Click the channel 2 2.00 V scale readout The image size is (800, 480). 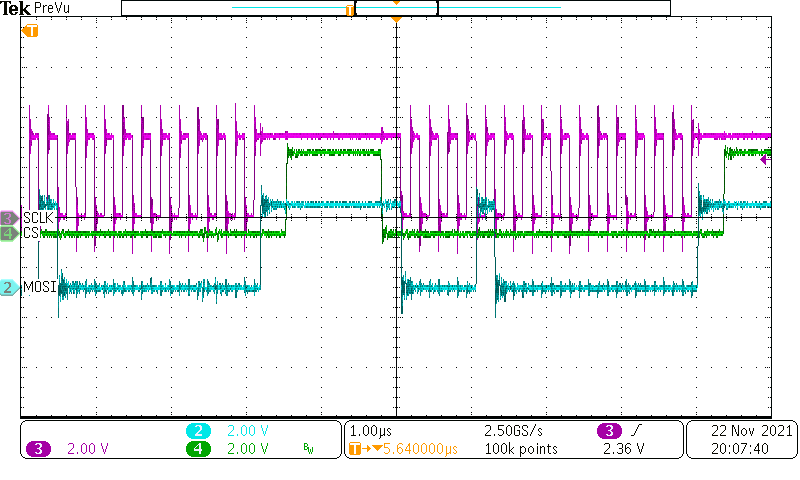pos(247,431)
